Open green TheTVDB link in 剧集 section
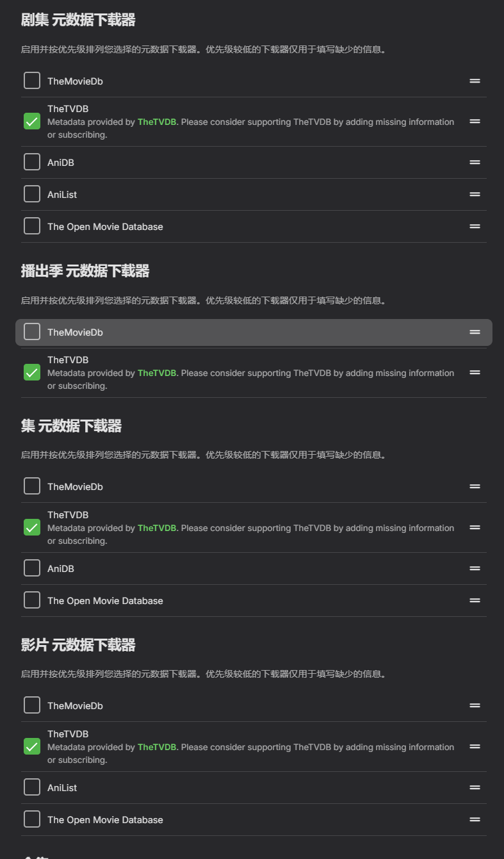This screenshot has height=859, width=504. pyautogui.click(x=157, y=122)
